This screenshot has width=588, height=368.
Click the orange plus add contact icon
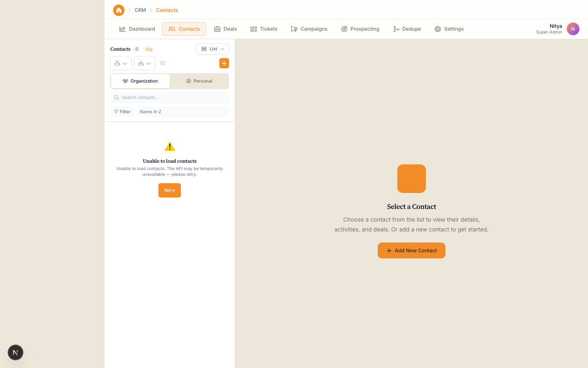pos(224,63)
